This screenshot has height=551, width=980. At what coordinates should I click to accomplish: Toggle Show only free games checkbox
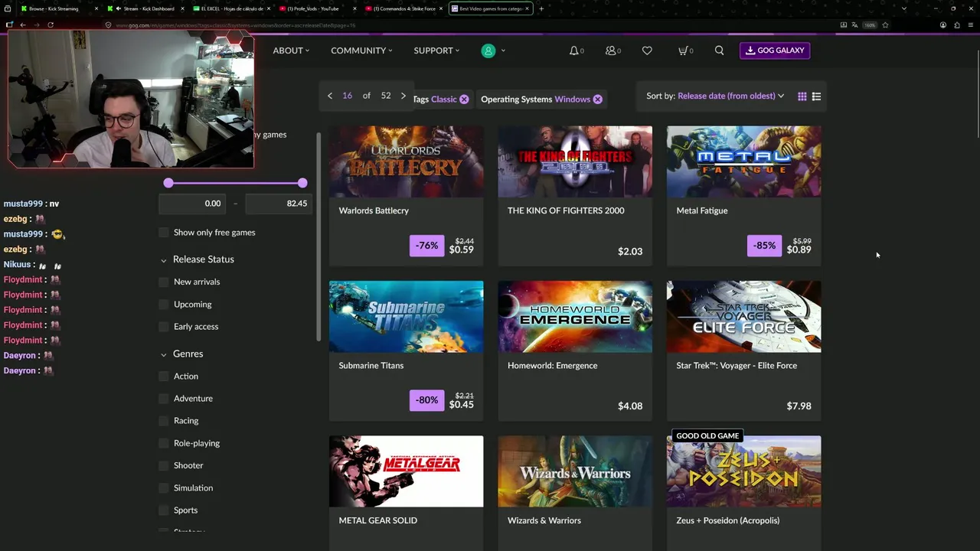164,233
